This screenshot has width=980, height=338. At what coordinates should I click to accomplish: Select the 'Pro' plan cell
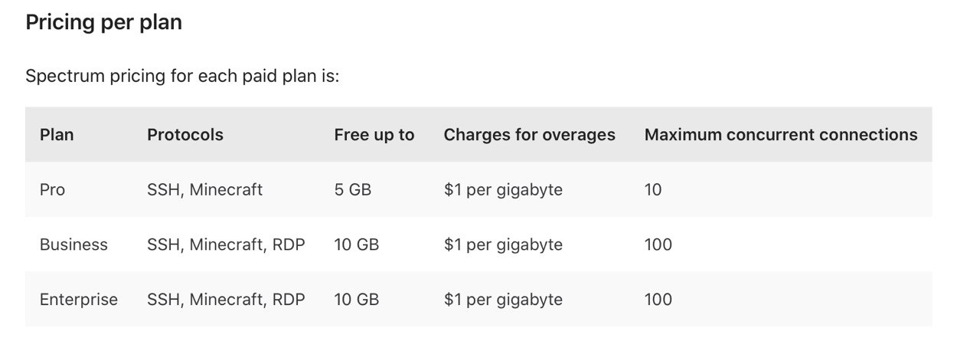52,189
